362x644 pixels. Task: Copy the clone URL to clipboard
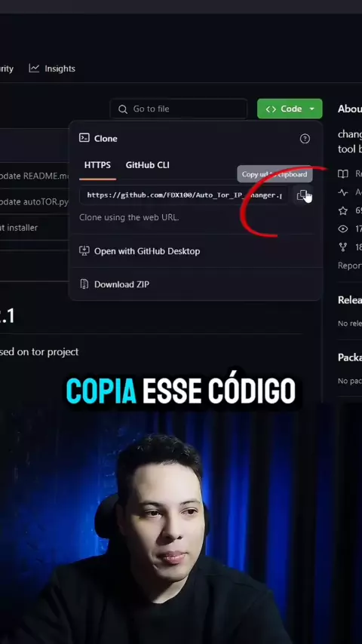pos(303,195)
